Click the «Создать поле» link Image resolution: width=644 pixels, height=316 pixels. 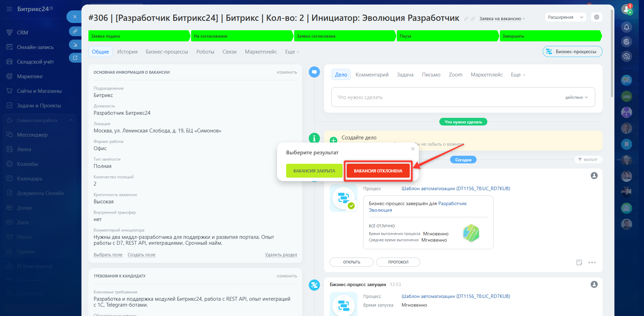141,255
